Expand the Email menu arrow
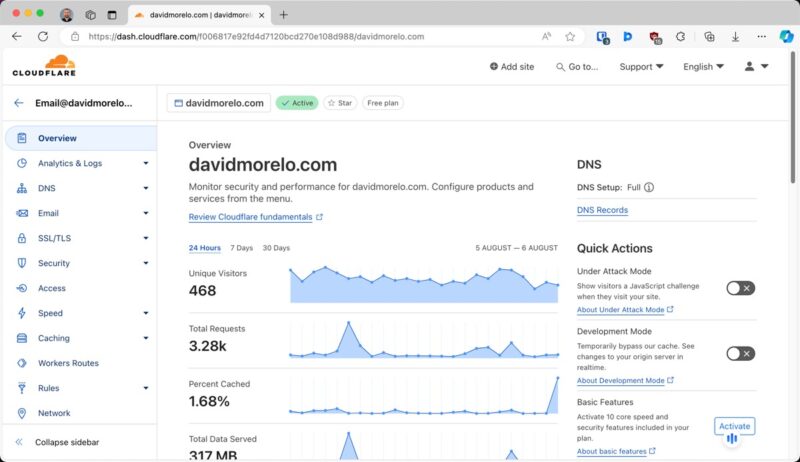800x462 pixels. point(145,213)
